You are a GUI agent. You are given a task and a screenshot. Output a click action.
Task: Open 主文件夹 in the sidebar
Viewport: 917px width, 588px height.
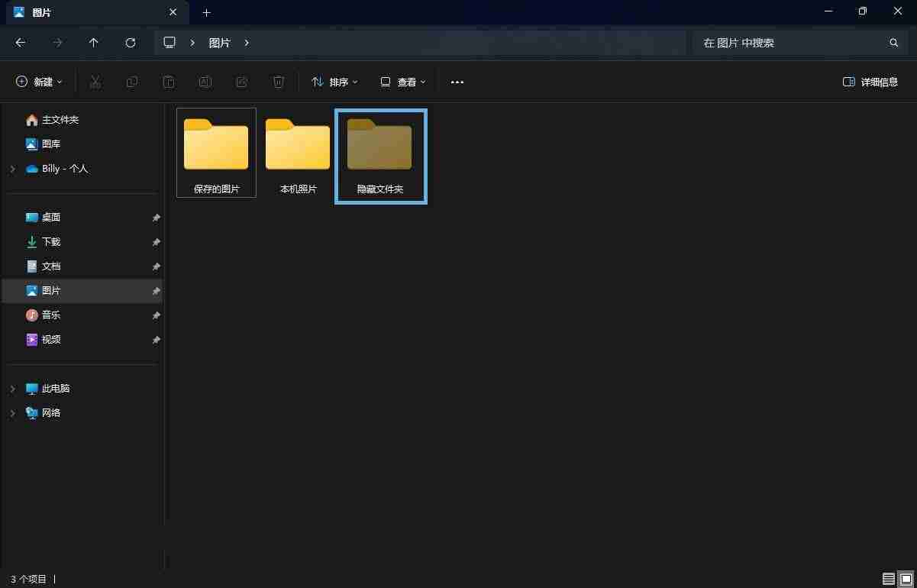click(x=52, y=120)
